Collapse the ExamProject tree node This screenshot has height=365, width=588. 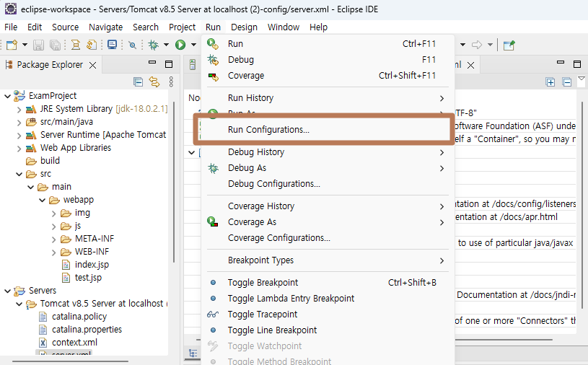click(7, 97)
